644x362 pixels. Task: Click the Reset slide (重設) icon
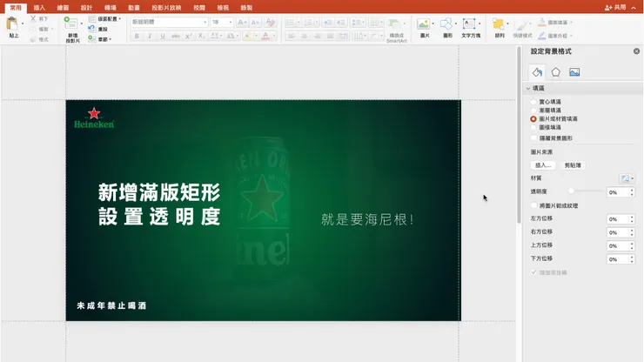[x=91, y=29]
